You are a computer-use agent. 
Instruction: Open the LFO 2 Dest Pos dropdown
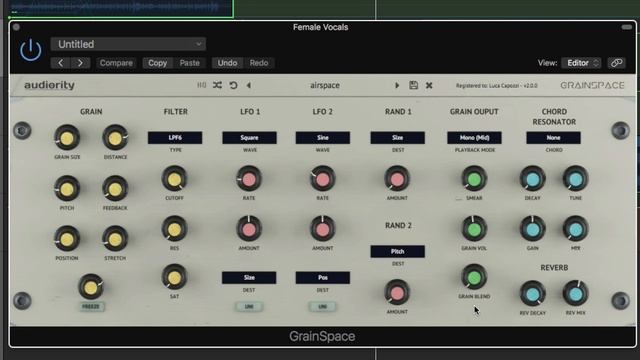click(x=322, y=278)
